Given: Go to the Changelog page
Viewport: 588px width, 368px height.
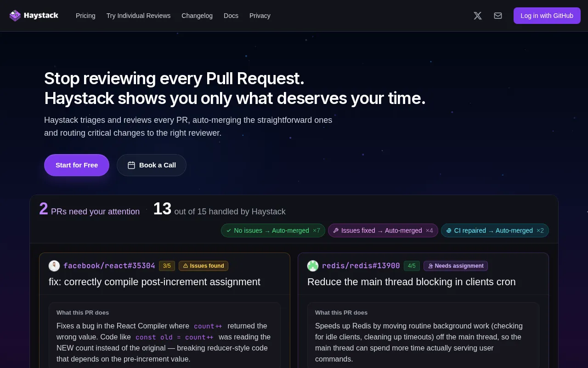Looking at the screenshot, I should tap(197, 16).
